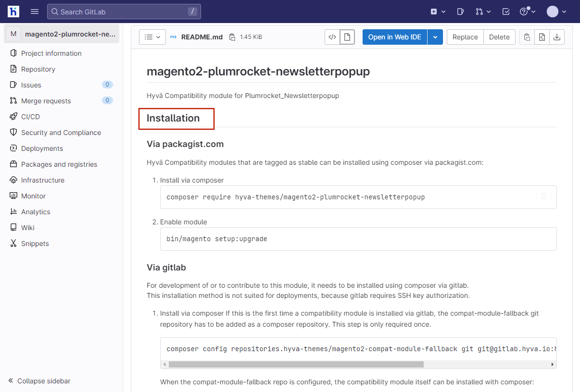Open the issues icon in top bar

(460, 12)
